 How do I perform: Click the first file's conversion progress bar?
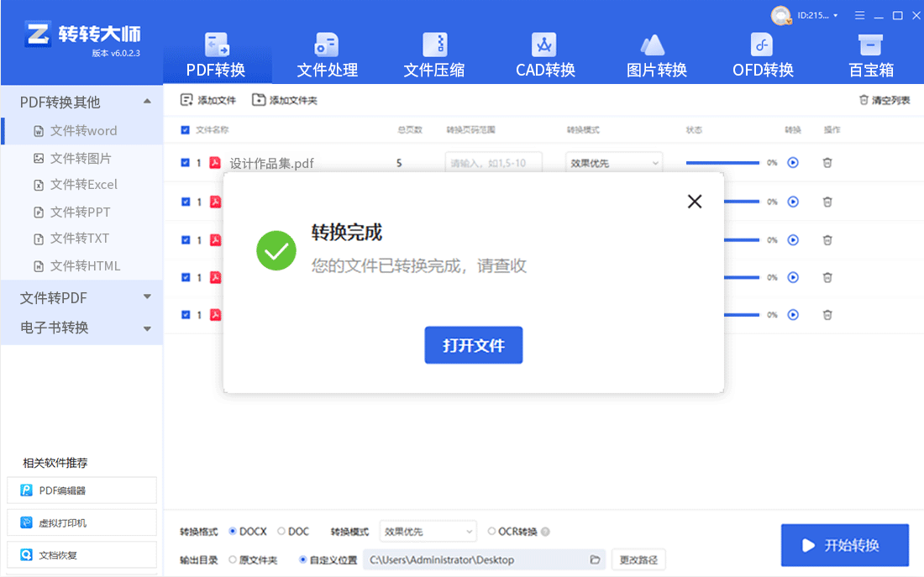point(724,162)
